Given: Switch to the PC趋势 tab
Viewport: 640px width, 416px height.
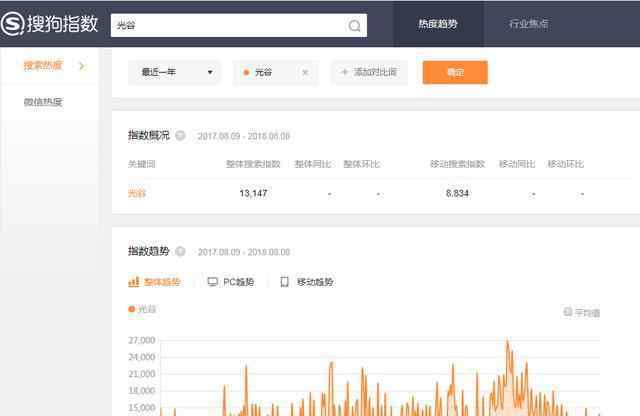Looking at the screenshot, I should click(x=231, y=282).
